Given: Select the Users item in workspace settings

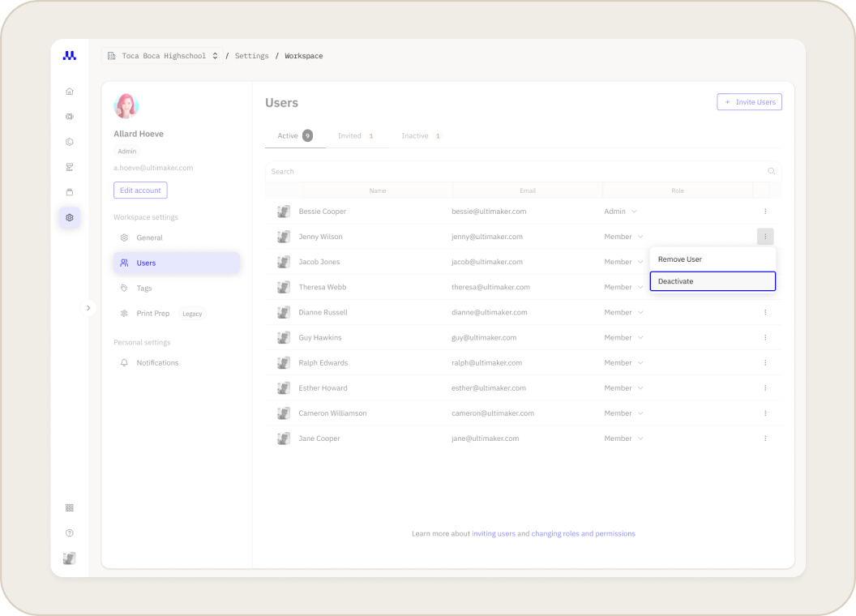Looking at the screenshot, I should point(177,263).
